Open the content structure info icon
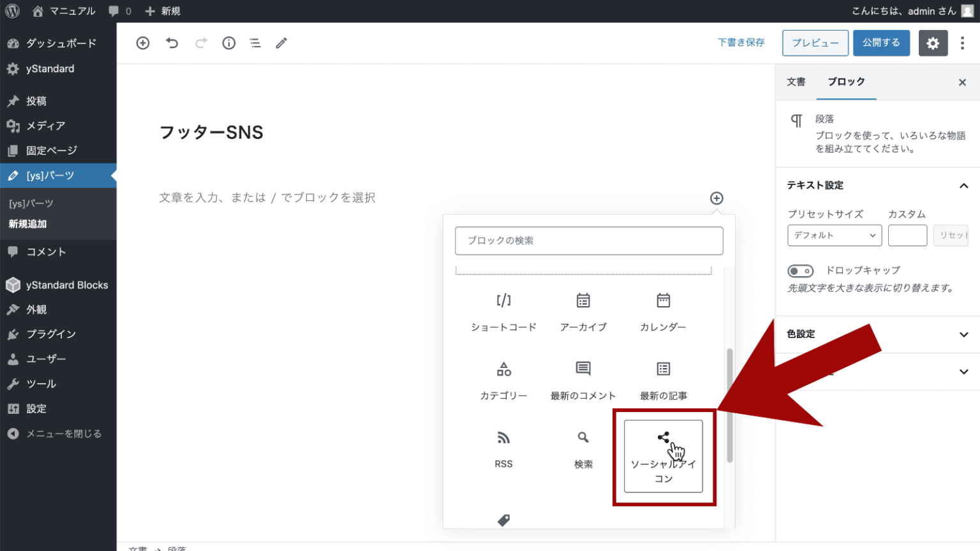 tap(228, 43)
